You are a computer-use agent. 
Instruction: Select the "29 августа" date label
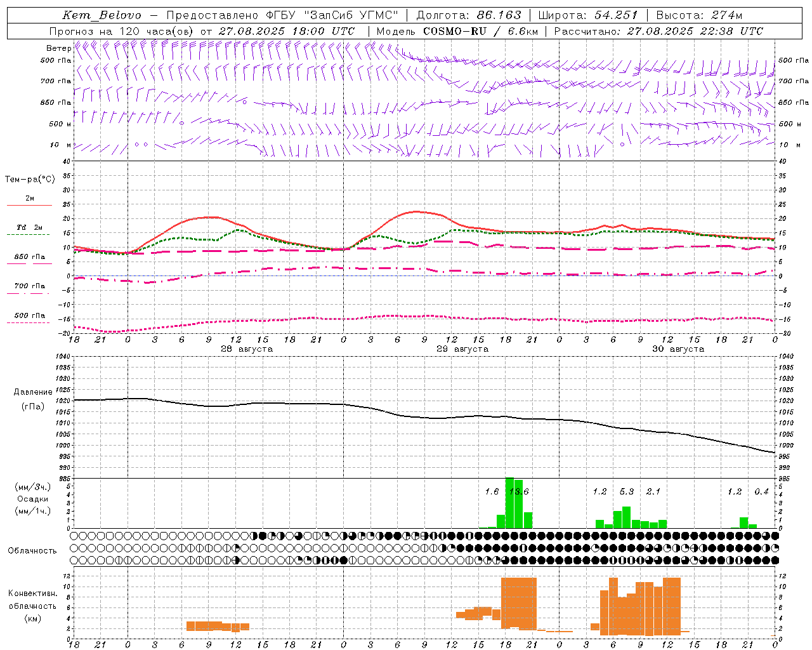(x=462, y=348)
